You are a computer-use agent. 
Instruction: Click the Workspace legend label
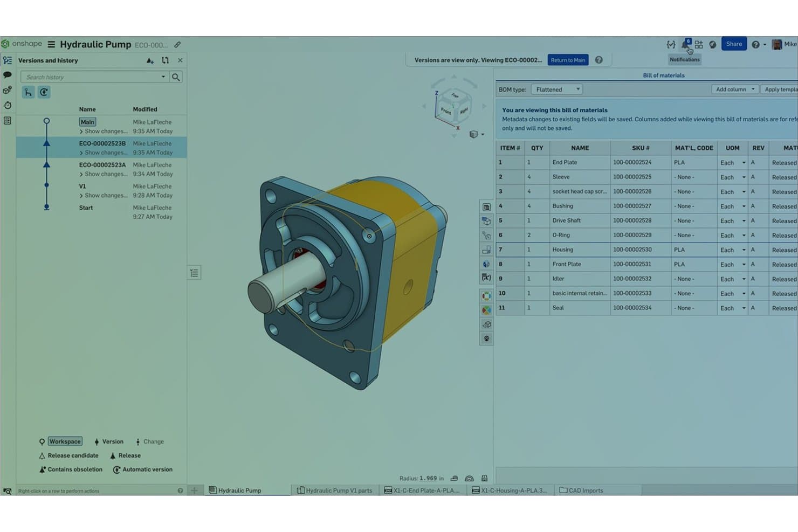[x=65, y=441]
